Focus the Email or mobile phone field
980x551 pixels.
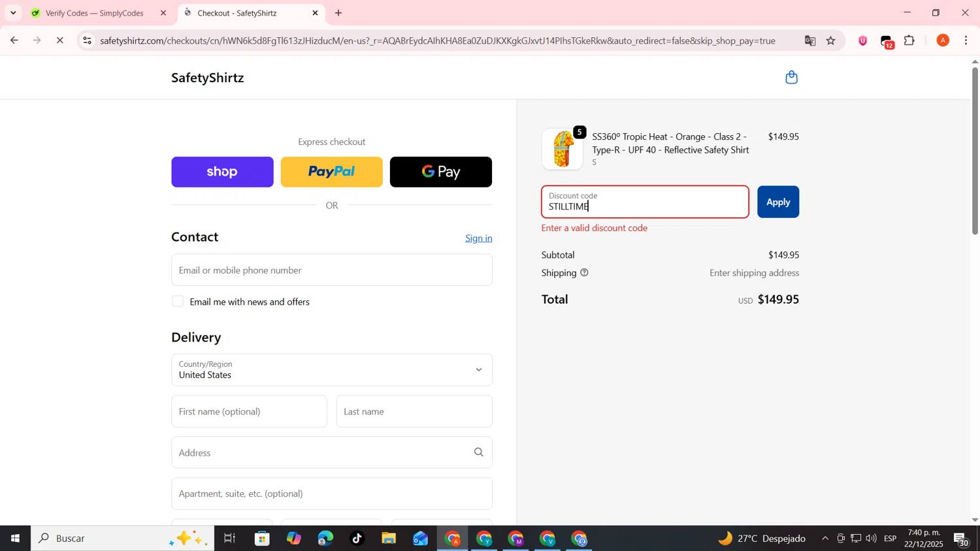pyautogui.click(x=332, y=270)
